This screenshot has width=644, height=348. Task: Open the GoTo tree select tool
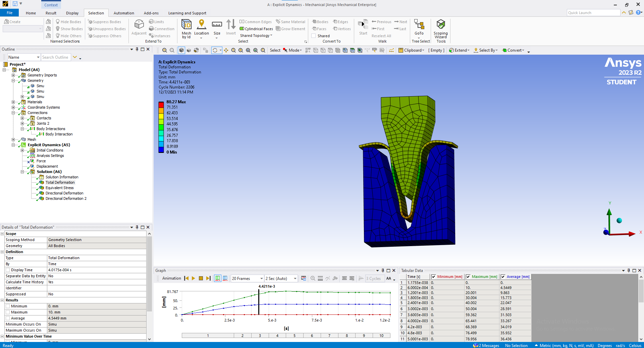point(419,29)
